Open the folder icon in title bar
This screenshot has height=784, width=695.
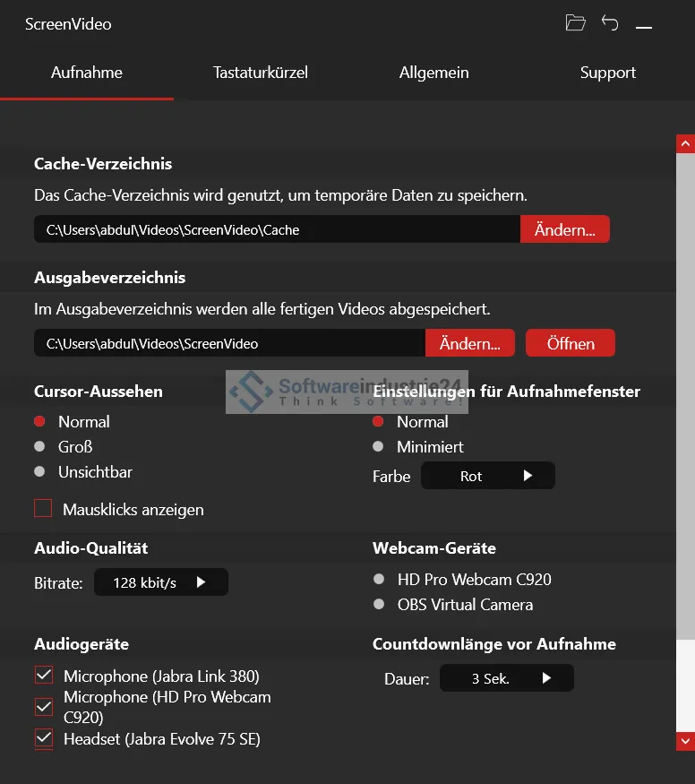pos(575,23)
